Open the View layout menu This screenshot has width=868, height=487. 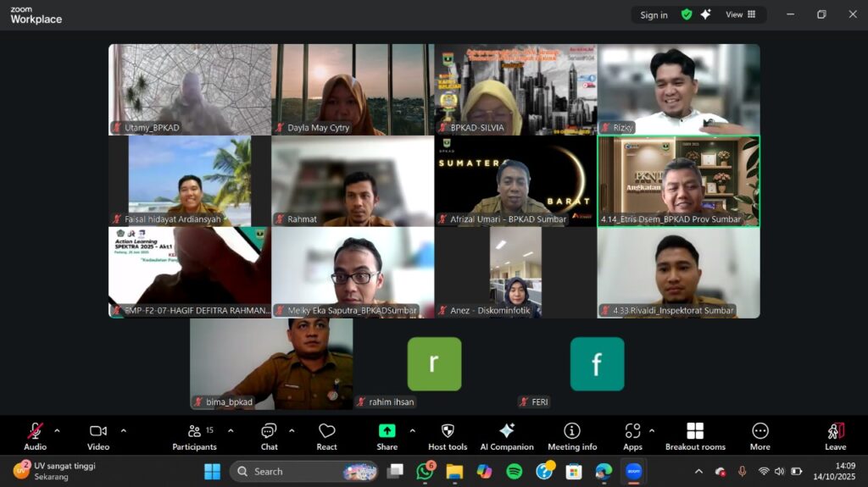coord(741,15)
